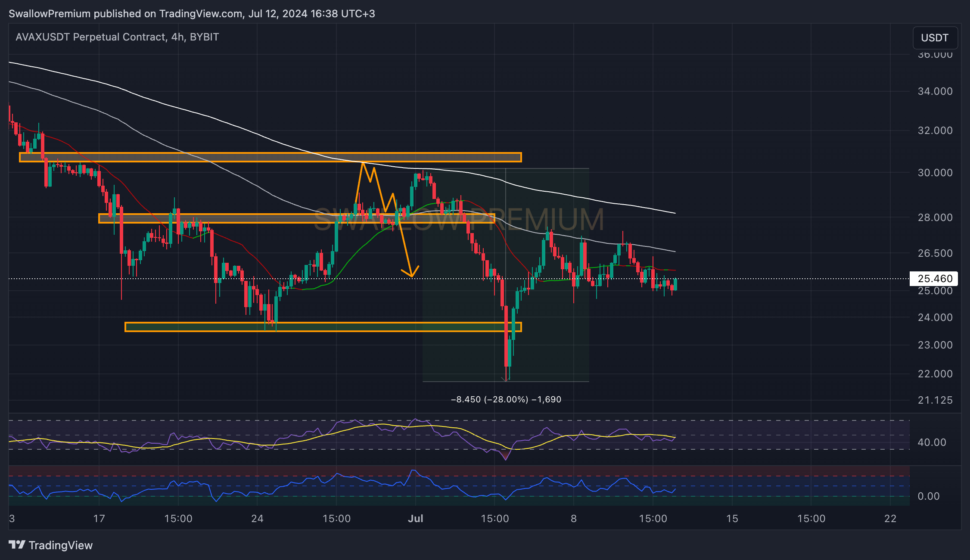Viewport: 970px width, 560px height.
Task: Click the 22 date label on time axis
Action: [890, 519]
